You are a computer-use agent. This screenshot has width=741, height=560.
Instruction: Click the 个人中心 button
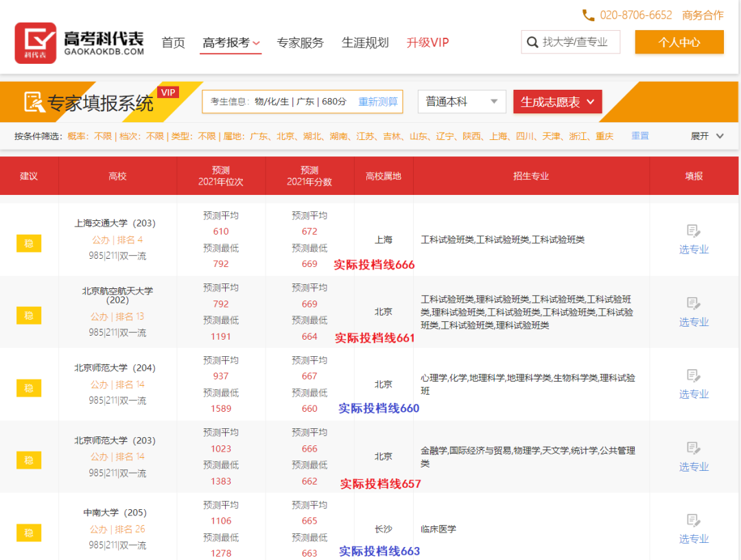point(679,42)
